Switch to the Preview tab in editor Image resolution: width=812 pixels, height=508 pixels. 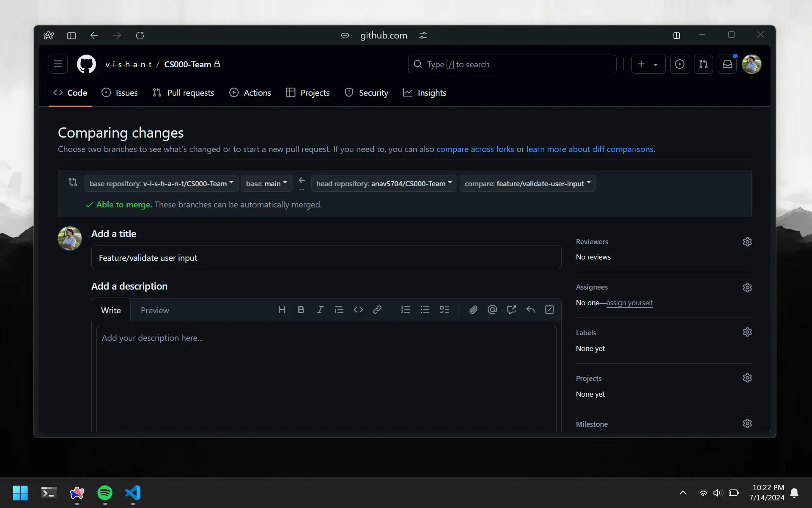155,309
